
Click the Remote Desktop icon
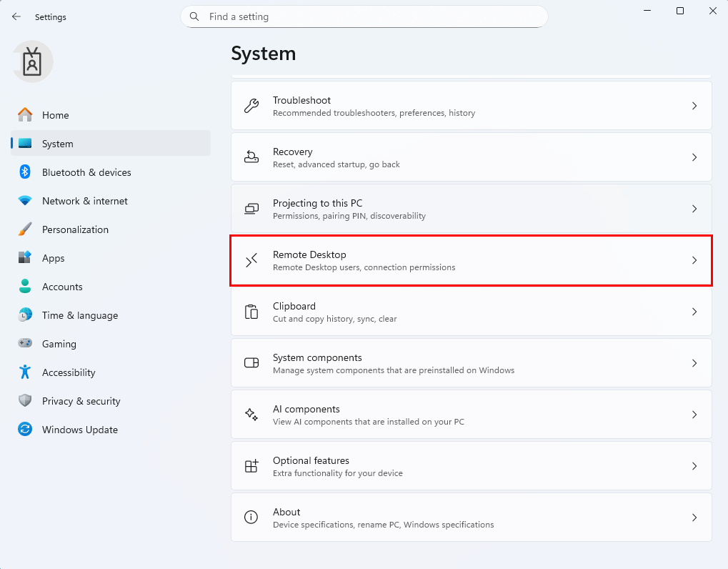click(251, 260)
